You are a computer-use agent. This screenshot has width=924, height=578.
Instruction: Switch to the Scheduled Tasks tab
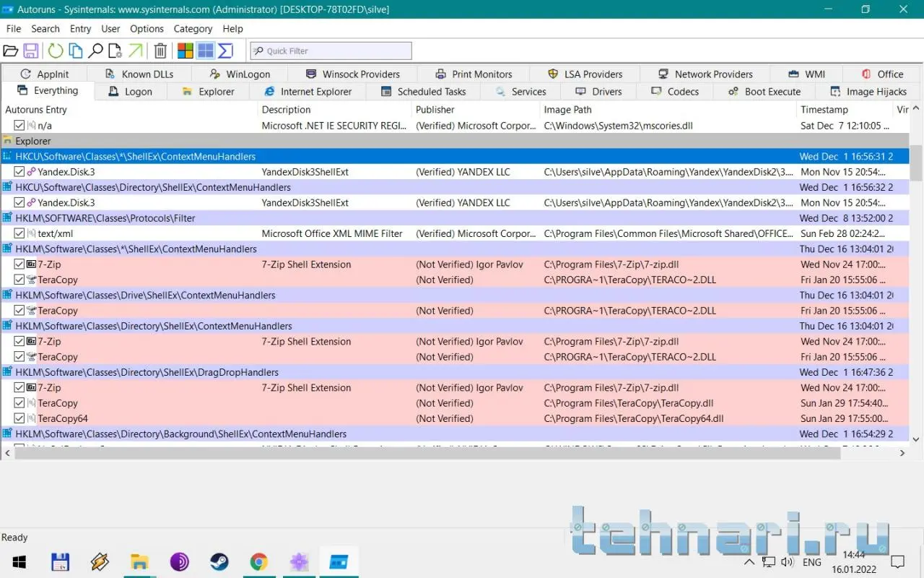[x=423, y=92]
